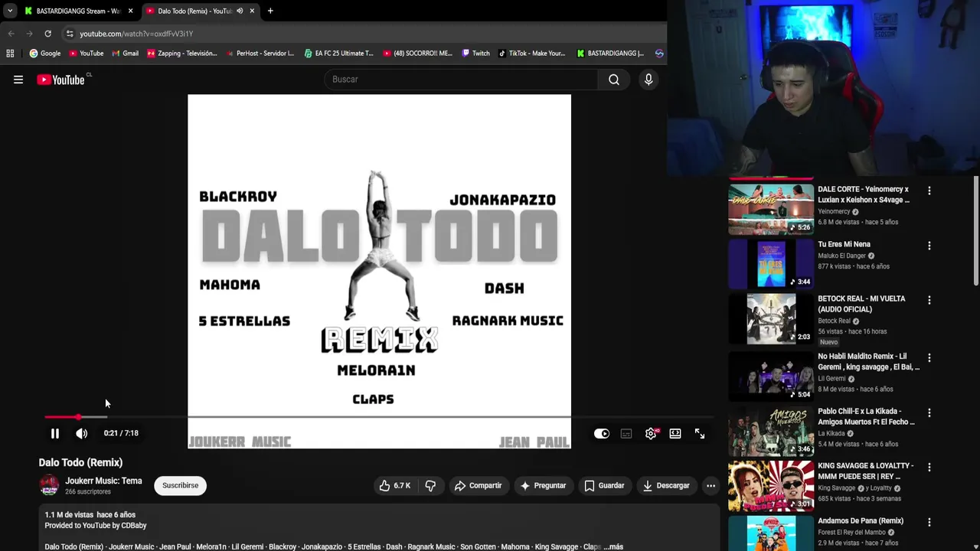This screenshot has height=551, width=980.
Task: Like the video with 6.7 K likes
Action: coord(394,486)
